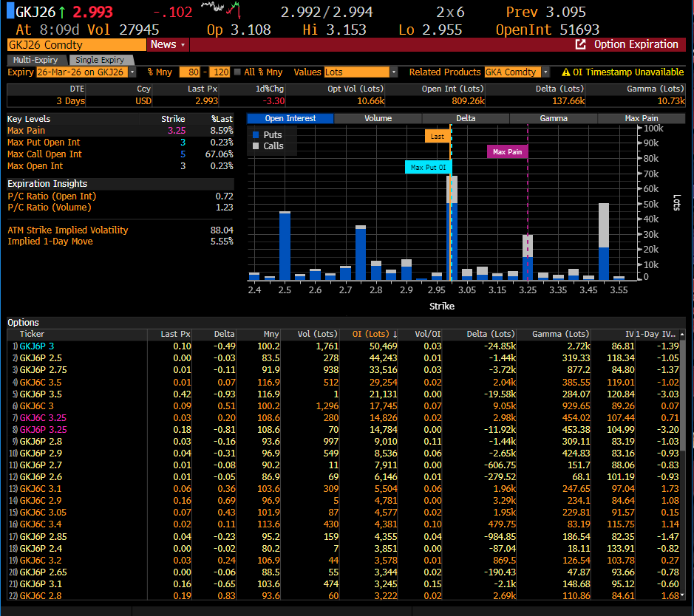Image resolution: width=694 pixels, height=616 pixels.
Task: Click the GKJ26 Comdty security field
Action: point(77,44)
